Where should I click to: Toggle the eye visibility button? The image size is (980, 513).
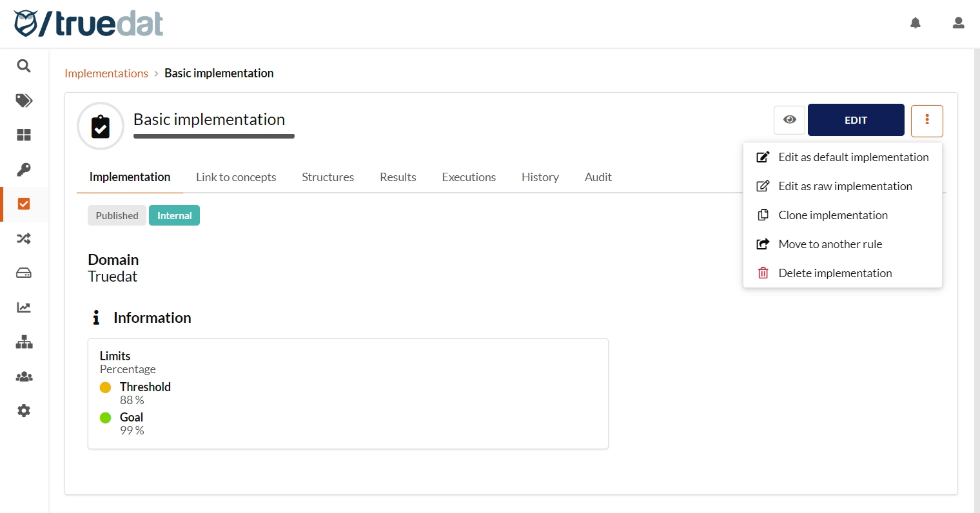pyautogui.click(x=789, y=120)
